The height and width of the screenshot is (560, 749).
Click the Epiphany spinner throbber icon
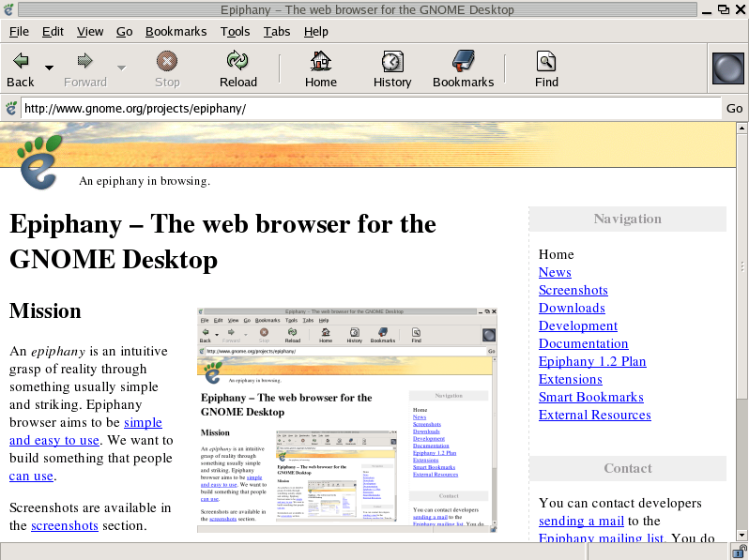click(727, 69)
